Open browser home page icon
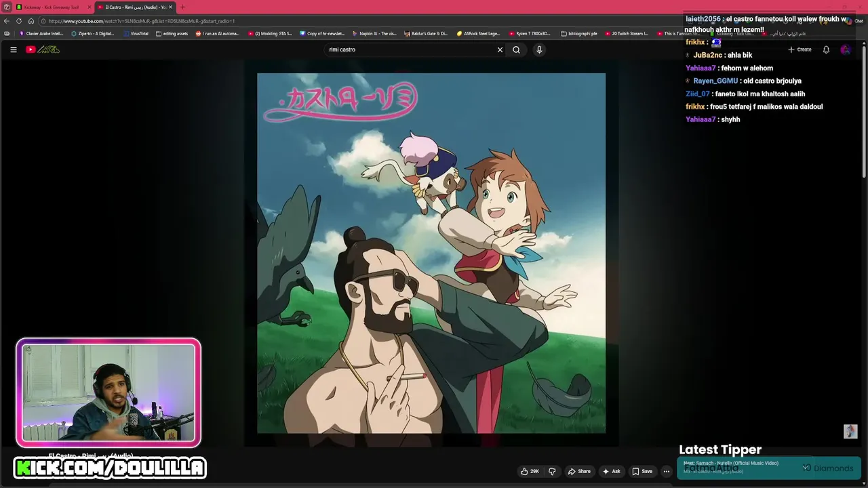The height and width of the screenshot is (488, 868). 31,21
